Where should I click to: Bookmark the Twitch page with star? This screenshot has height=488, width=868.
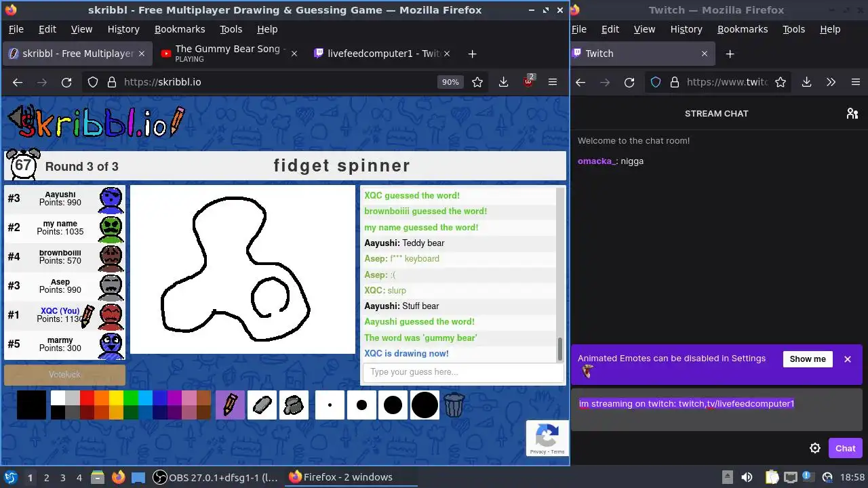(x=781, y=82)
